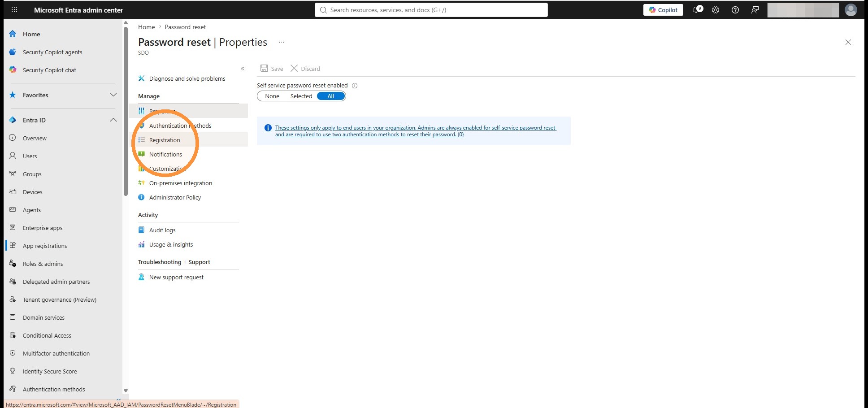Click the Save button
Screen dimensions: 868x408
[x=272, y=69]
